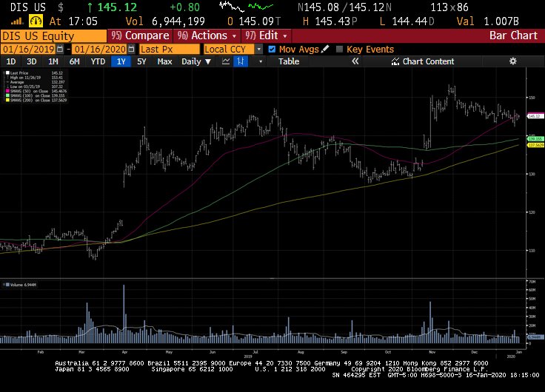Select the 6M range tab
Viewport: 545px width, 392px height.
pos(74,61)
